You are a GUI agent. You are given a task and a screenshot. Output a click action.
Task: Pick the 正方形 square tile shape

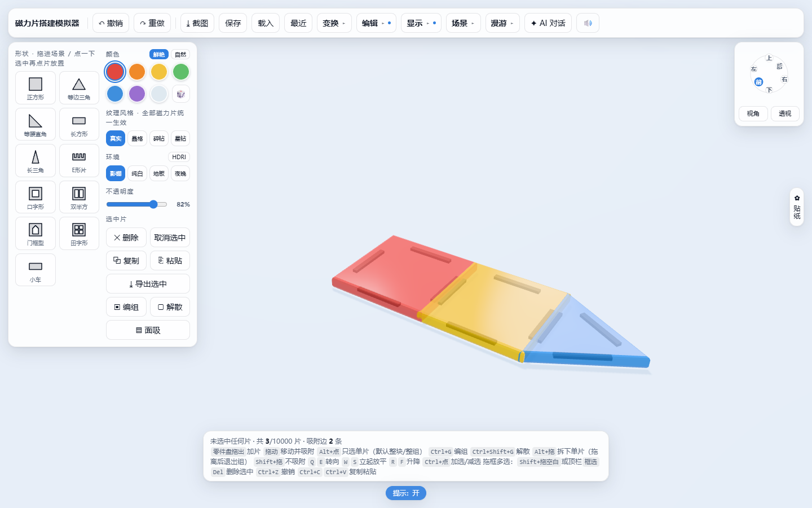(x=36, y=88)
